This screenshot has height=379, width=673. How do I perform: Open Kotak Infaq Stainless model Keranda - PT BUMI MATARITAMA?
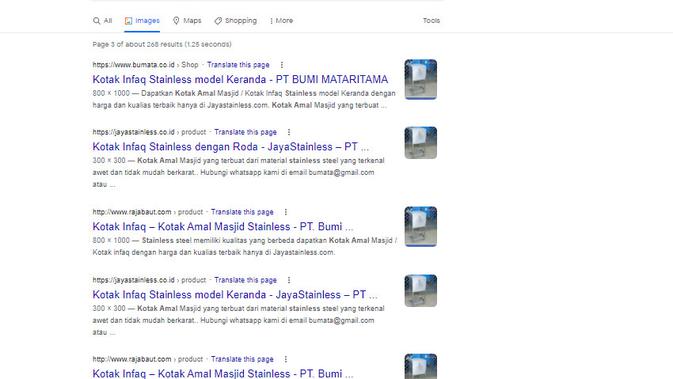pos(240,79)
